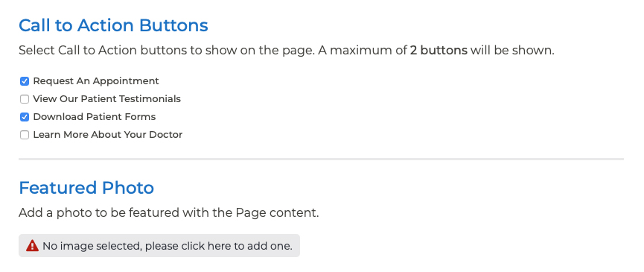
Task: Tick the Learn More About Your Doctor checkbox
Action: [25, 135]
